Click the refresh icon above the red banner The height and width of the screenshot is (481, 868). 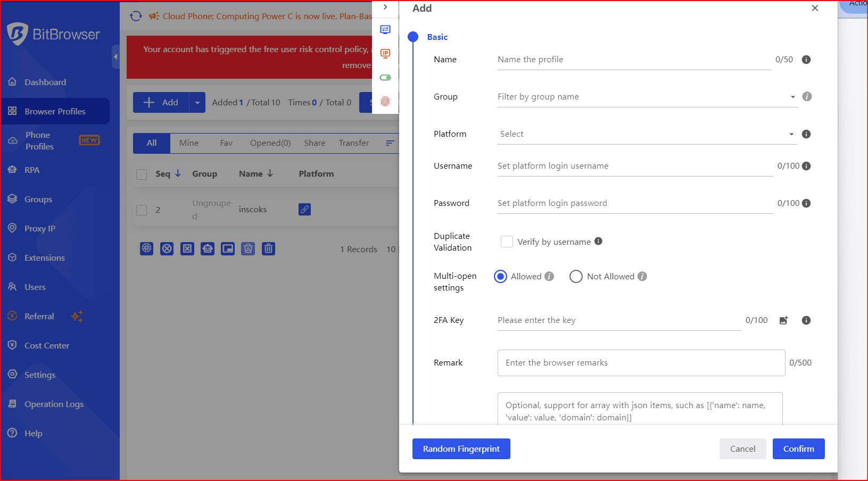(136, 16)
